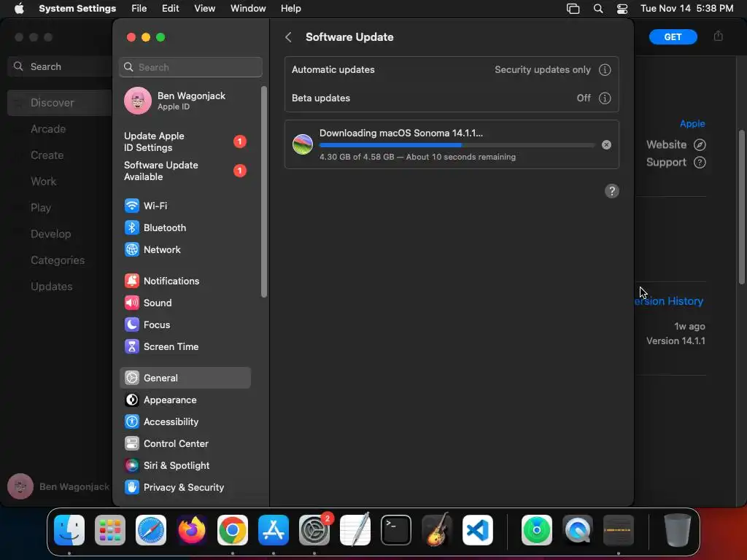Click GET button in App Store
Viewport: 747px width, 560px height.
pyautogui.click(x=673, y=37)
